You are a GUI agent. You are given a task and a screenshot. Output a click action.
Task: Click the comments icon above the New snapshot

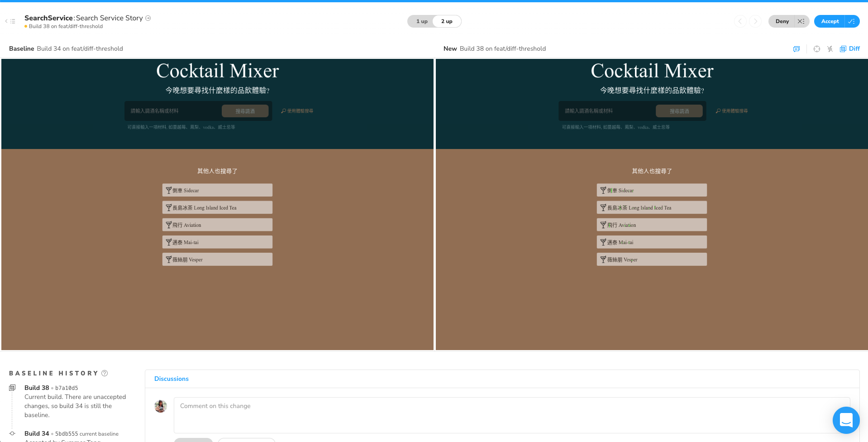click(796, 49)
